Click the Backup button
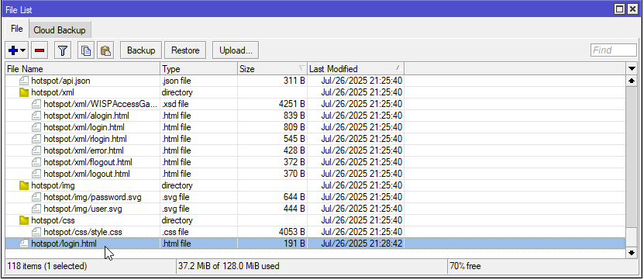This screenshot has height=280, width=644. (x=141, y=50)
